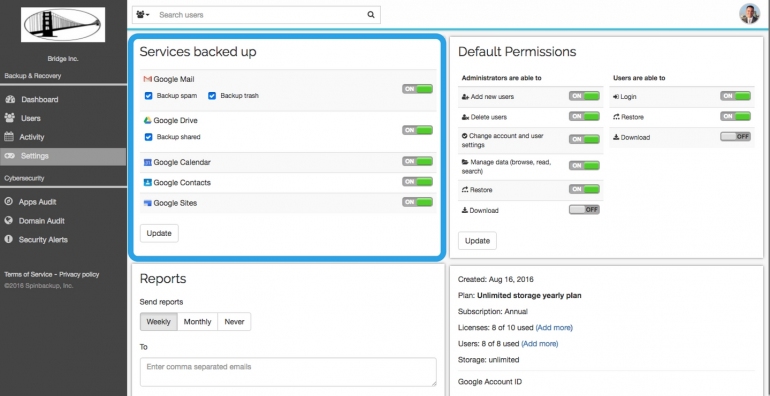Open the profile avatar at top right

tap(749, 14)
